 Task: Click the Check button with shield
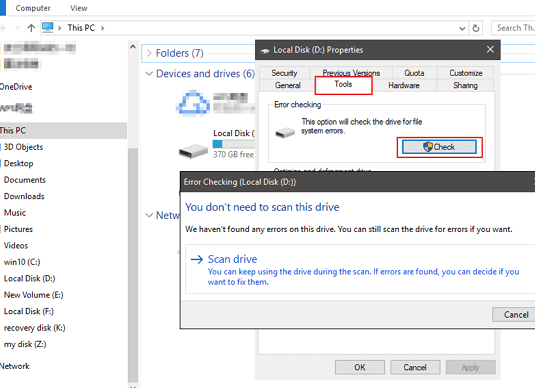click(439, 147)
